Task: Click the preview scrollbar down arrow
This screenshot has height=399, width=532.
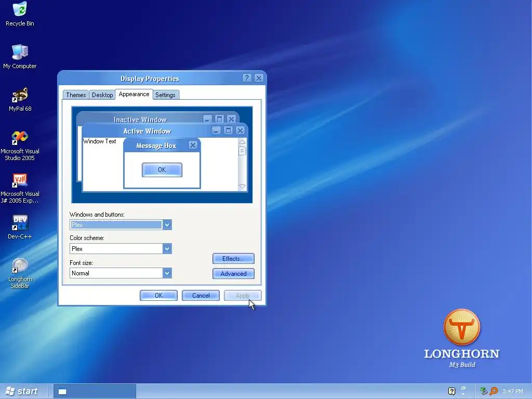Action: (x=242, y=187)
